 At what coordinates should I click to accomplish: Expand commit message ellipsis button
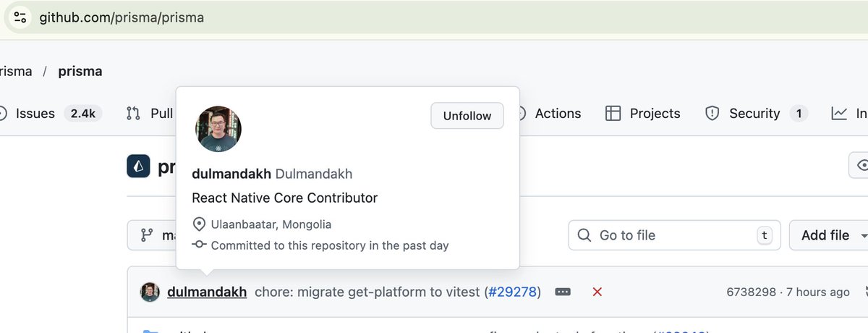[x=563, y=292]
